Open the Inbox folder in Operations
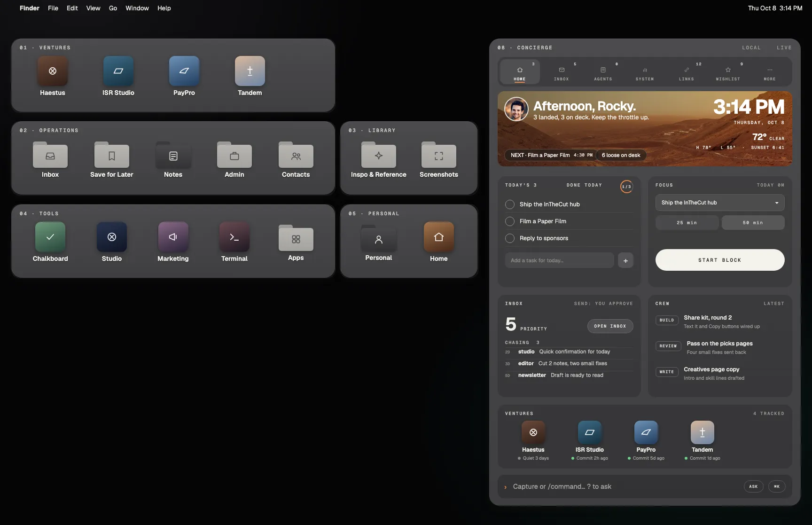Image resolution: width=812 pixels, height=525 pixels. coord(50,155)
